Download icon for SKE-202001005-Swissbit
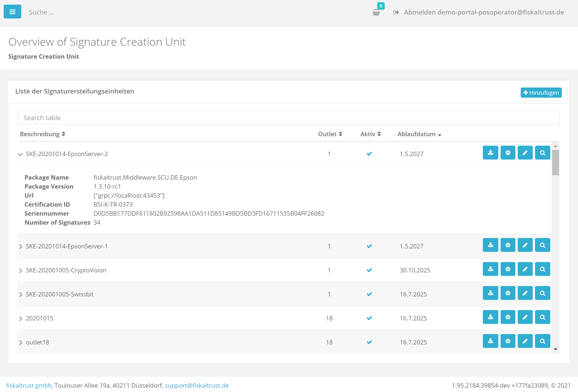This screenshot has width=578, height=392. (x=490, y=293)
